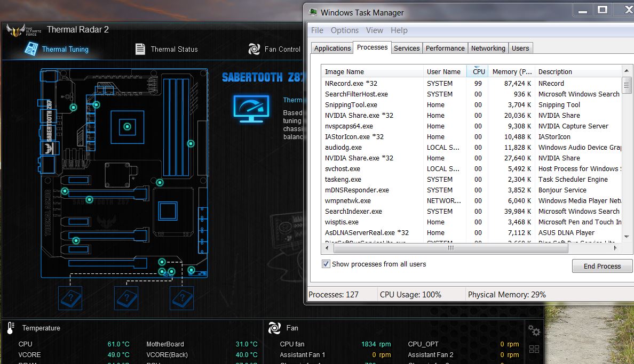The width and height of the screenshot is (634, 364).
Task: Click the second question-mark fan slot icon
Action: point(126,298)
